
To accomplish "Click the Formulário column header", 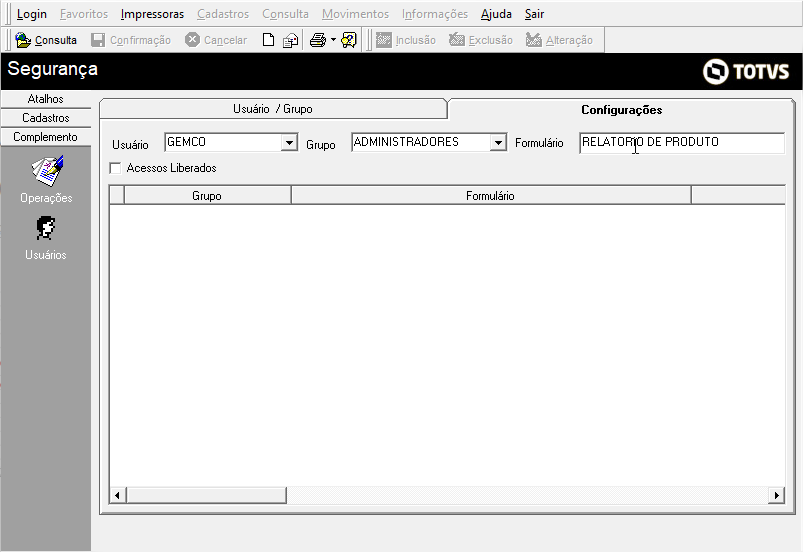I will [x=490, y=196].
